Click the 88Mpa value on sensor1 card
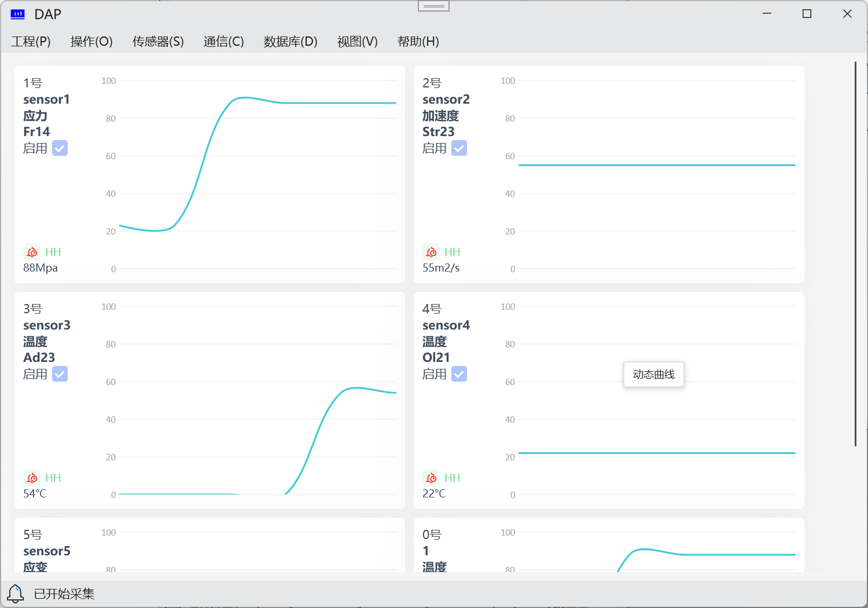The height and width of the screenshot is (608, 868). pyautogui.click(x=41, y=268)
